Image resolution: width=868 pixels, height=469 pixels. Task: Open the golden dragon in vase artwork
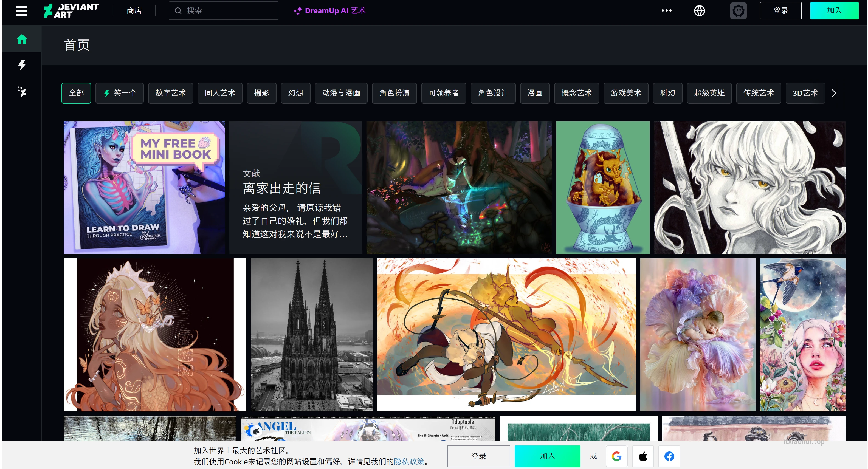click(602, 187)
